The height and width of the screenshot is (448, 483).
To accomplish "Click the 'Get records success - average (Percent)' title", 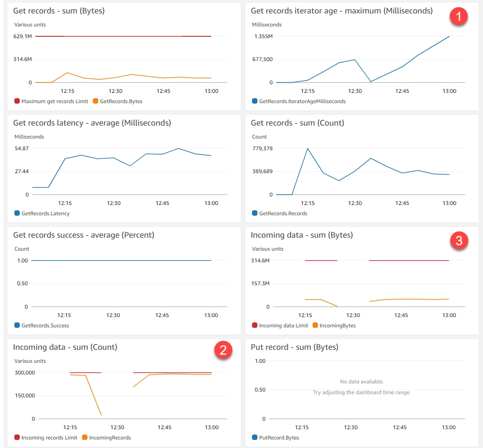I will point(83,235).
